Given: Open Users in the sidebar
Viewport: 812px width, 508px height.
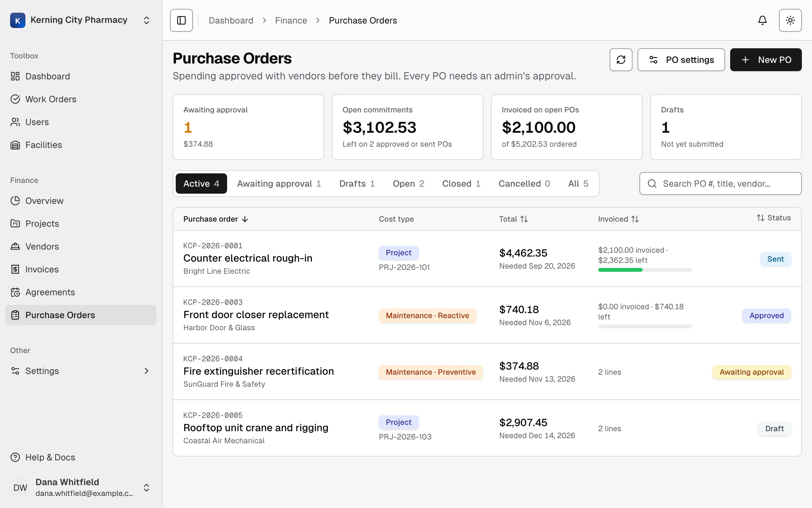Looking at the screenshot, I should [x=81, y=122].
